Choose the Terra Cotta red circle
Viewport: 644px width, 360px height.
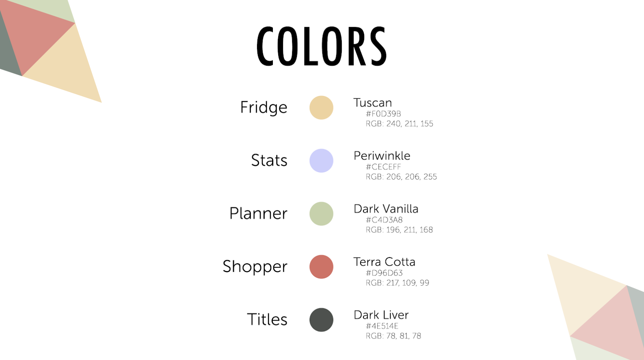321,267
